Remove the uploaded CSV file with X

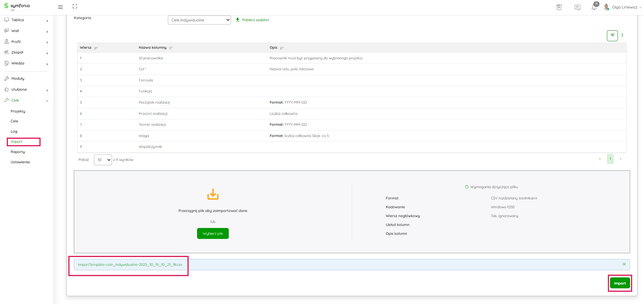pos(624,264)
